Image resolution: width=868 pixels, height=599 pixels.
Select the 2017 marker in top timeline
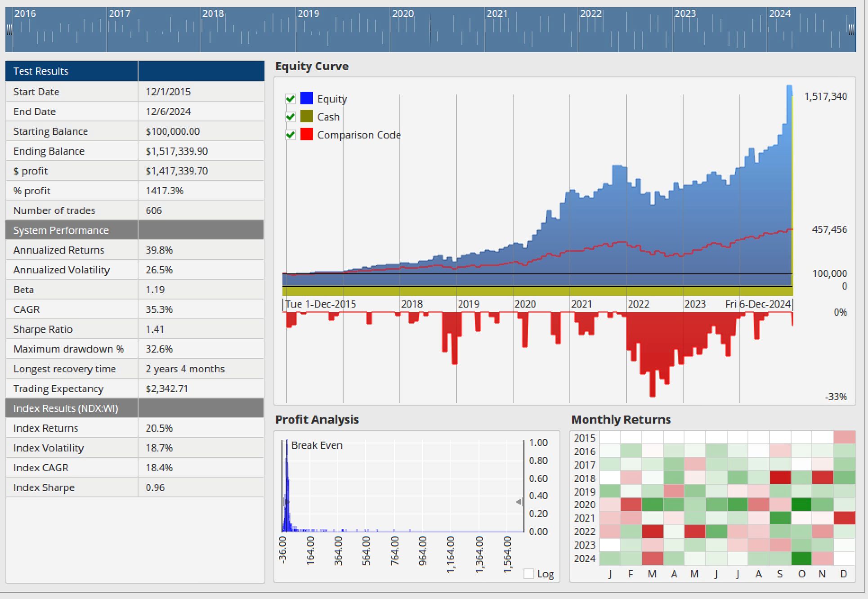(120, 14)
